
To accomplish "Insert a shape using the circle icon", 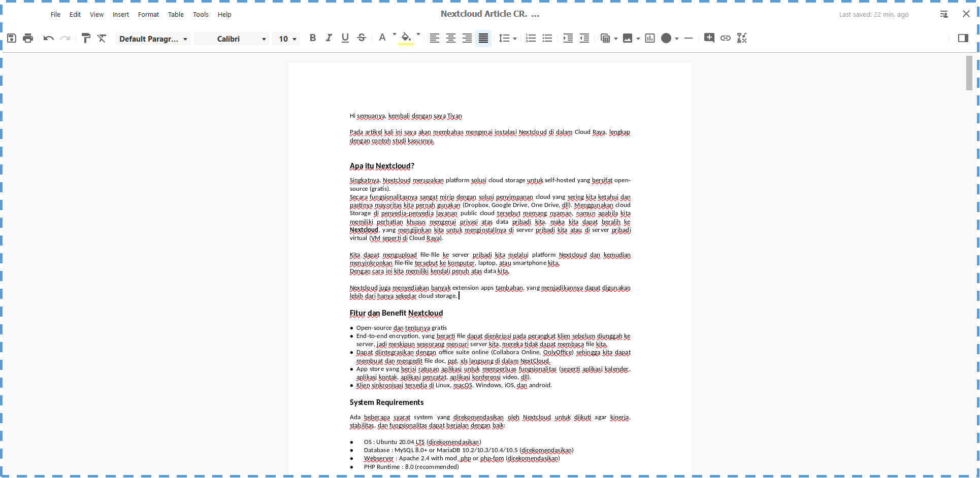I will [666, 38].
